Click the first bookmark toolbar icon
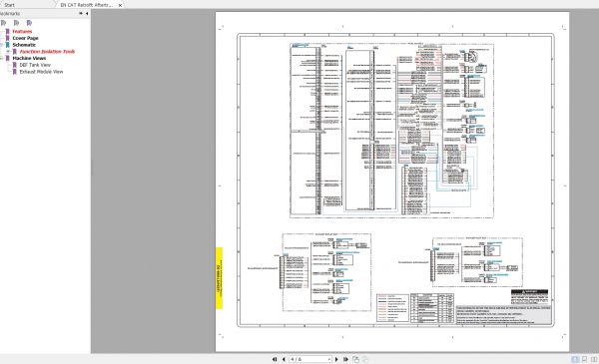The image size is (599, 364). (x=3, y=23)
